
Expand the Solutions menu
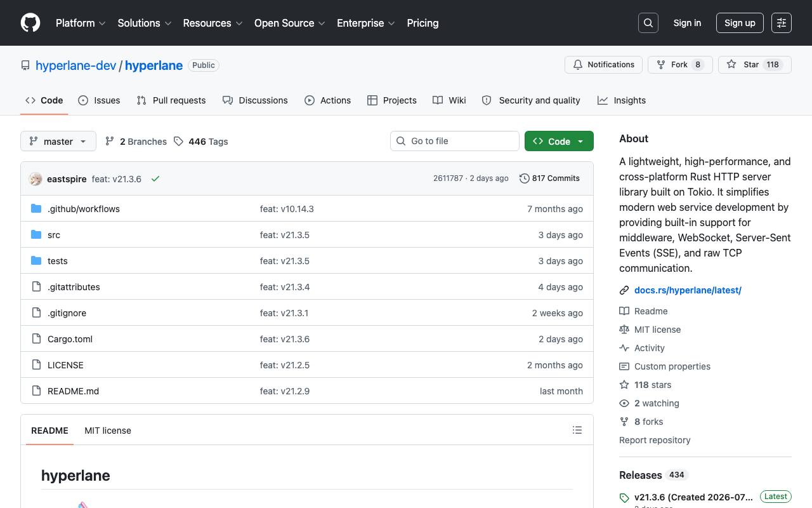tap(145, 23)
